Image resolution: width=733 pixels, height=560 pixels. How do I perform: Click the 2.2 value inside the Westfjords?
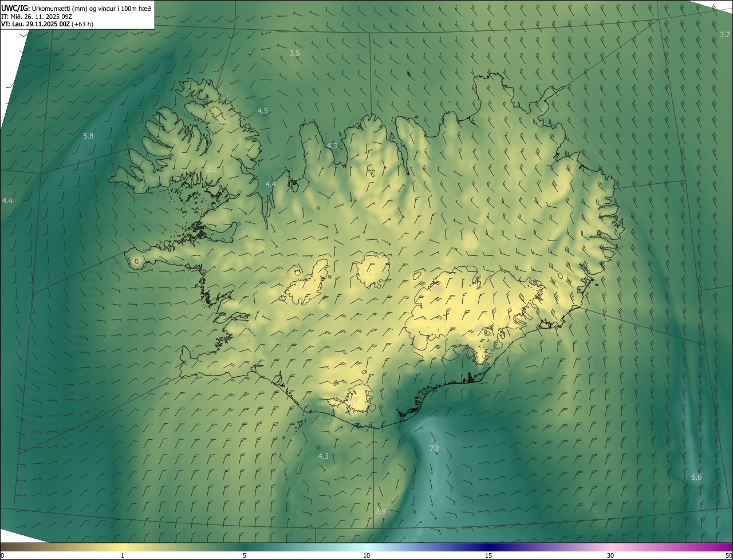(211, 169)
